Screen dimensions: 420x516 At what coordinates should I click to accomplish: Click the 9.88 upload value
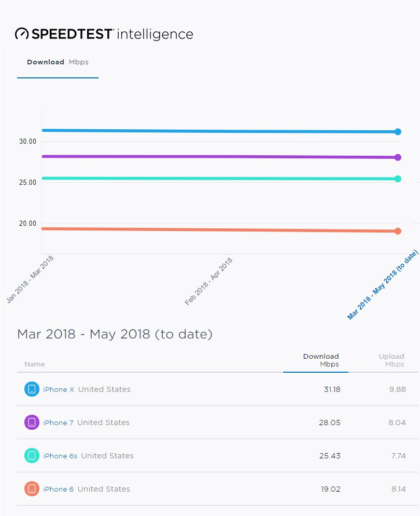tap(397, 389)
